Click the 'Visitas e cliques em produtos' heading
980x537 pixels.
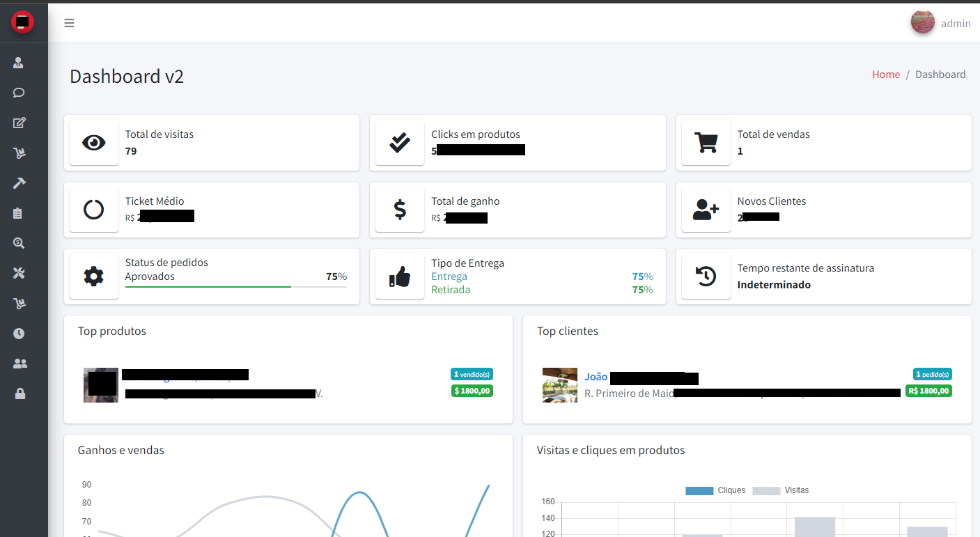[x=611, y=451]
